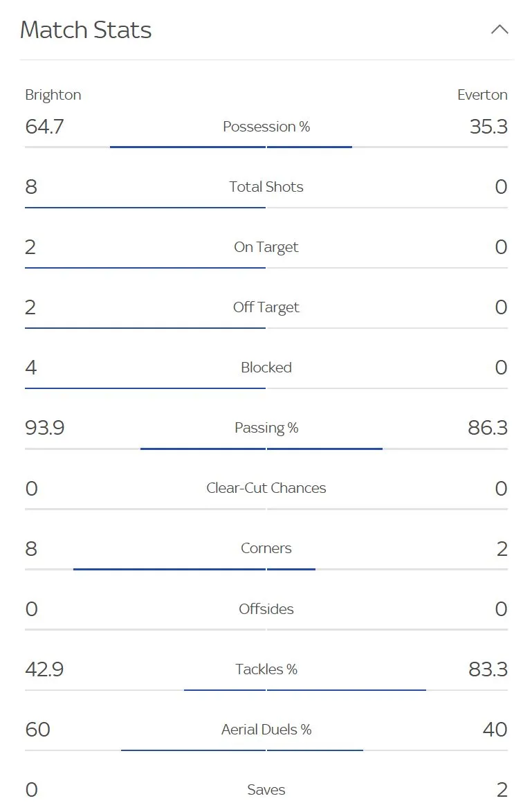Image resolution: width=532 pixels, height=803 pixels.
Task: Click the Passing % label
Action: coord(266,428)
